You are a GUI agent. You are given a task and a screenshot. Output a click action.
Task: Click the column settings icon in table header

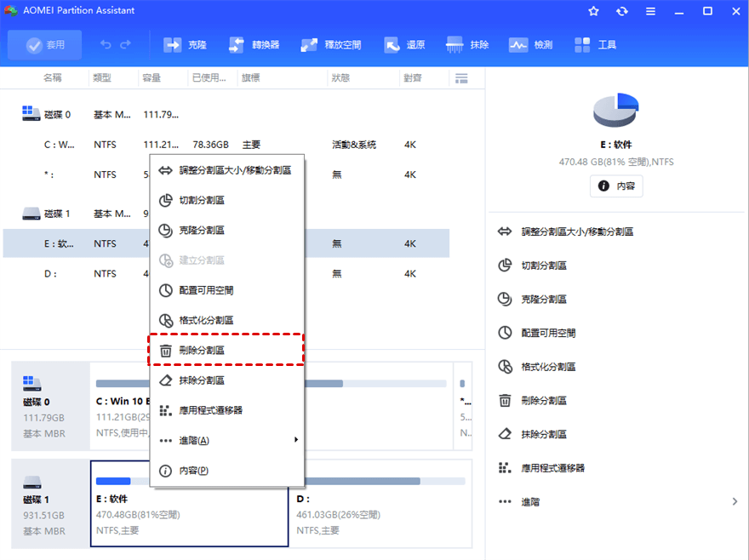click(x=461, y=78)
